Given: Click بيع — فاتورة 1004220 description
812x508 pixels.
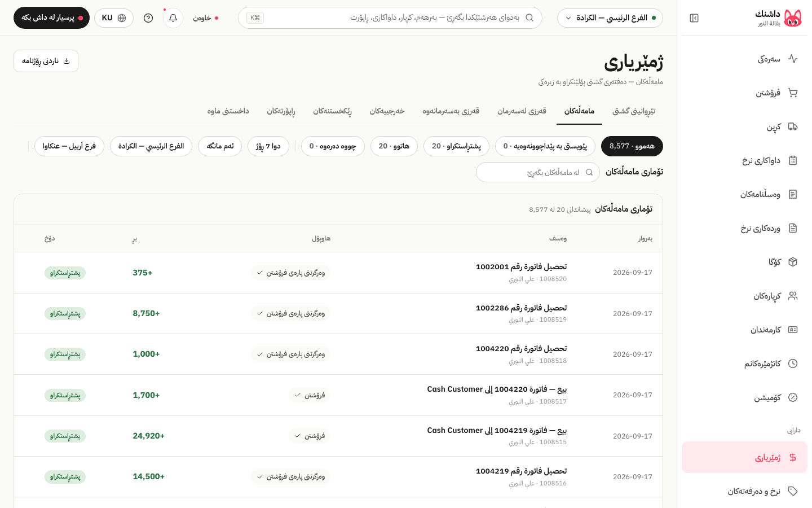Looking at the screenshot, I should coord(497,389).
